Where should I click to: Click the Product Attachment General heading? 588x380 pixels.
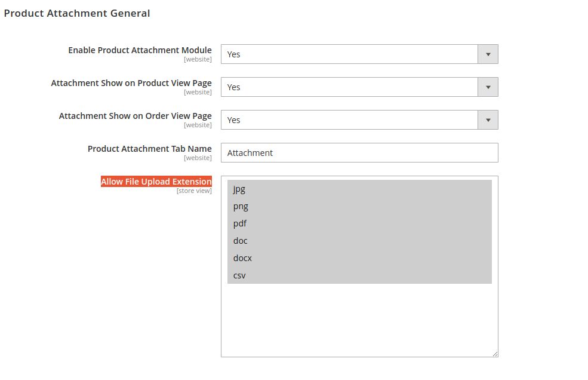pyautogui.click(x=77, y=13)
